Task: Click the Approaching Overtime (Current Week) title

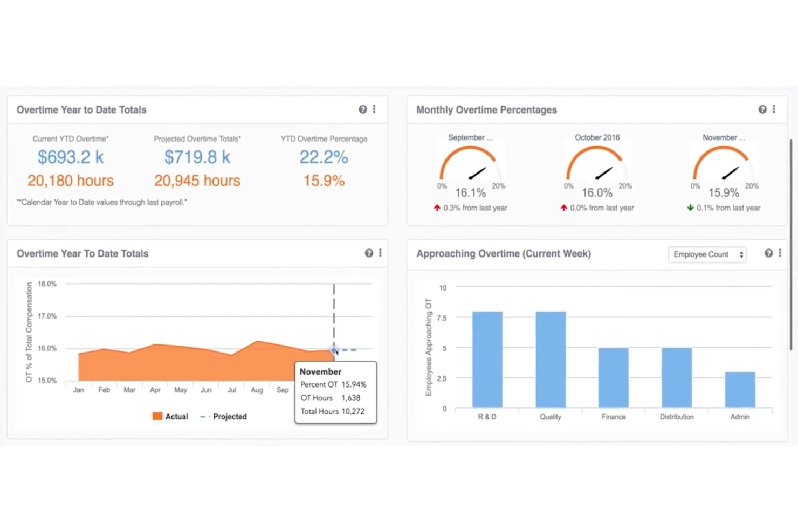Action: point(504,253)
